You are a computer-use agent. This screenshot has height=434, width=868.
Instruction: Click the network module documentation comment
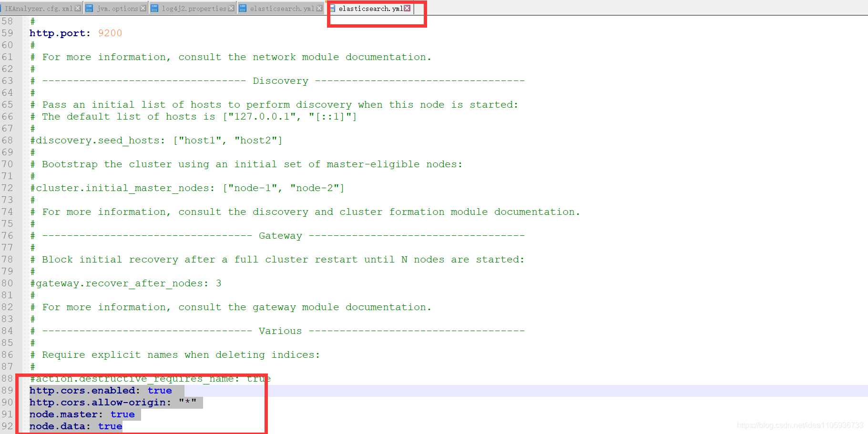pyautogui.click(x=231, y=57)
